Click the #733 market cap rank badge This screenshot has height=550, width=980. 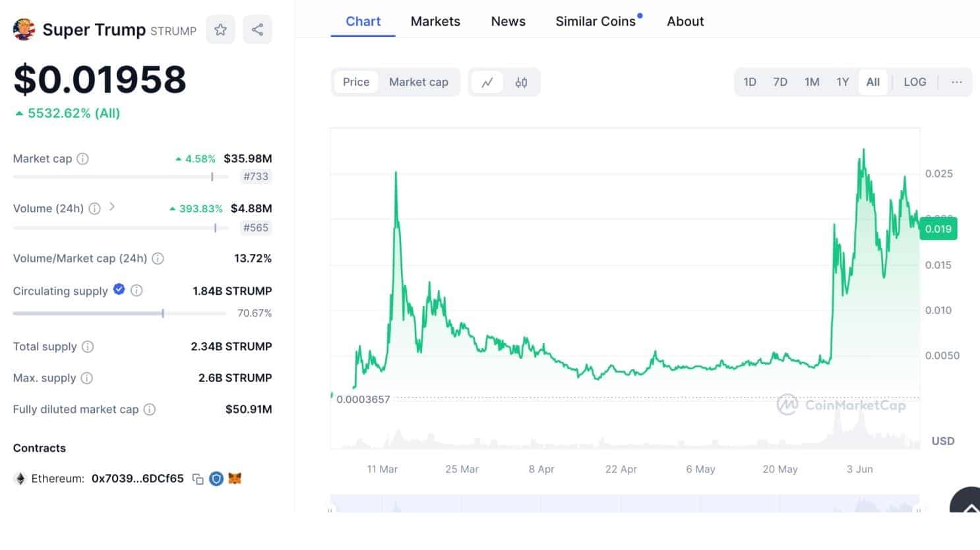(x=256, y=176)
